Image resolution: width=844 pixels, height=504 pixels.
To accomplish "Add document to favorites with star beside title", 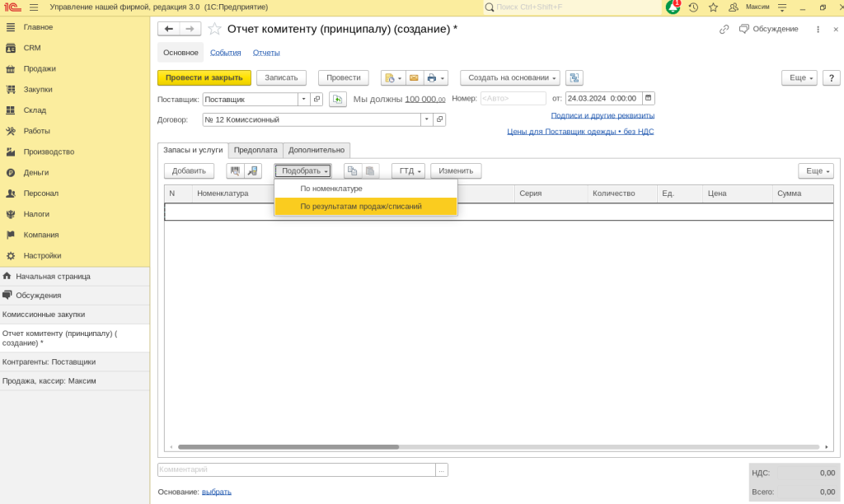I will coord(214,29).
